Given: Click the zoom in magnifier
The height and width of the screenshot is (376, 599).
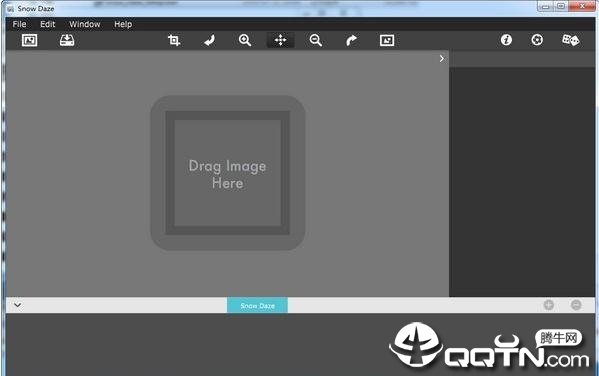Looking at the screenshot, I should pyautogui.click(x=245, y=40).
